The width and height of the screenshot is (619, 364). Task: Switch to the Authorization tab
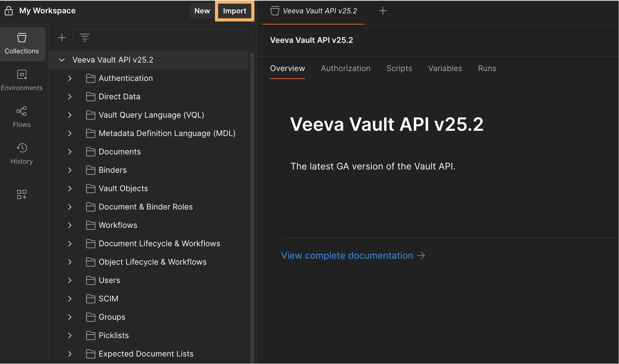(x=345, y=68)
